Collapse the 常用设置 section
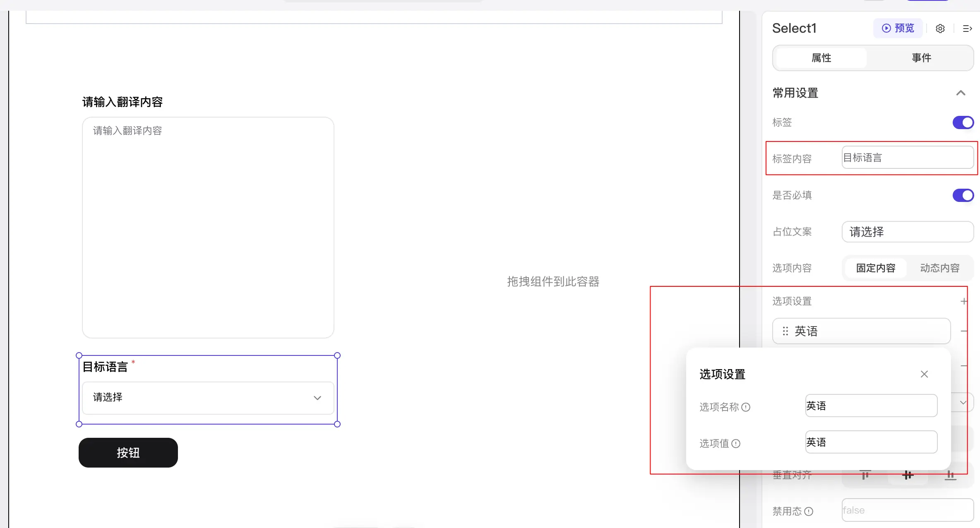The width and height of the screenshot is (980, 528). [x=961, y=93]
